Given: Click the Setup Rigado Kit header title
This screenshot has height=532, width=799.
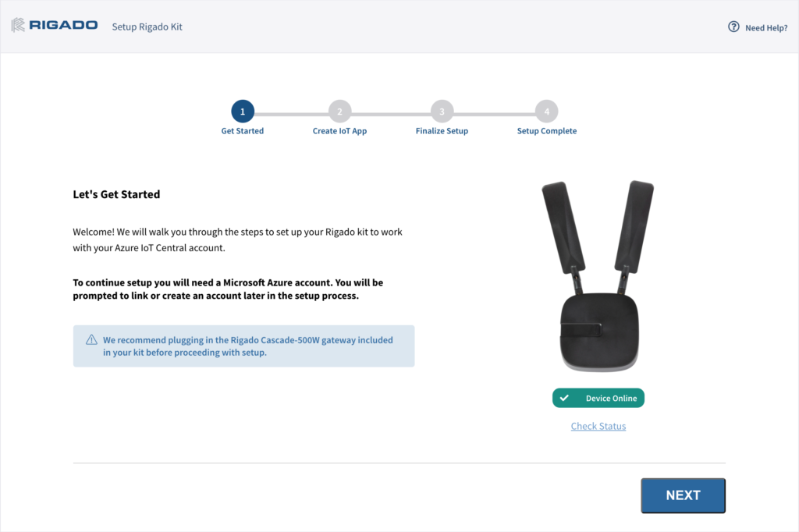Looking at the screenshot, I should (147, 27).
